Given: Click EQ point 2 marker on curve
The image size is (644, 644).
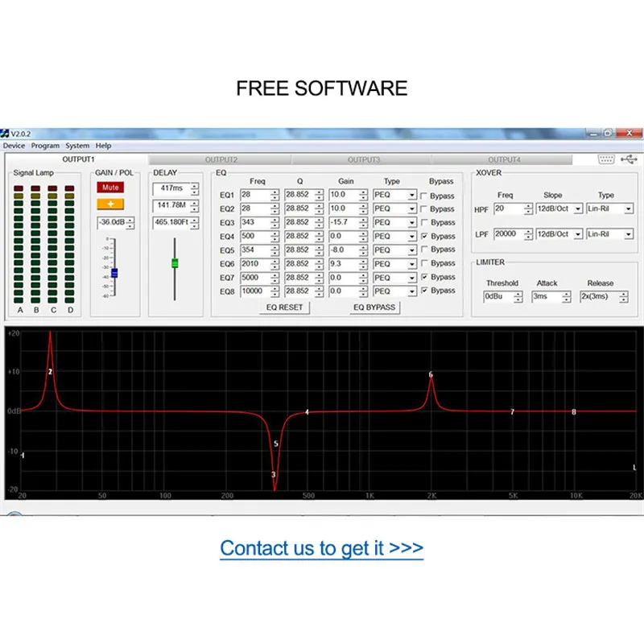Looking at the screenshot, I should point(50,372).
